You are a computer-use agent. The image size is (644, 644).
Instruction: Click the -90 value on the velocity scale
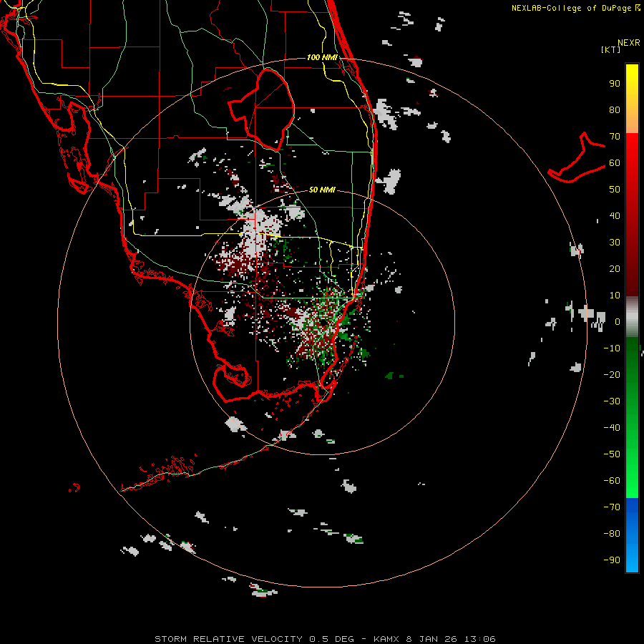point(612,560)
